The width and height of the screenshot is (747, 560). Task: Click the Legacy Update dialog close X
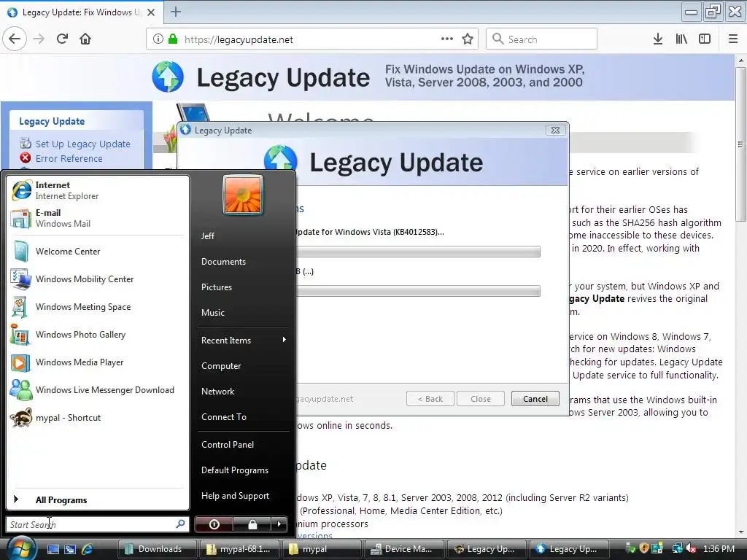[555, 130]
